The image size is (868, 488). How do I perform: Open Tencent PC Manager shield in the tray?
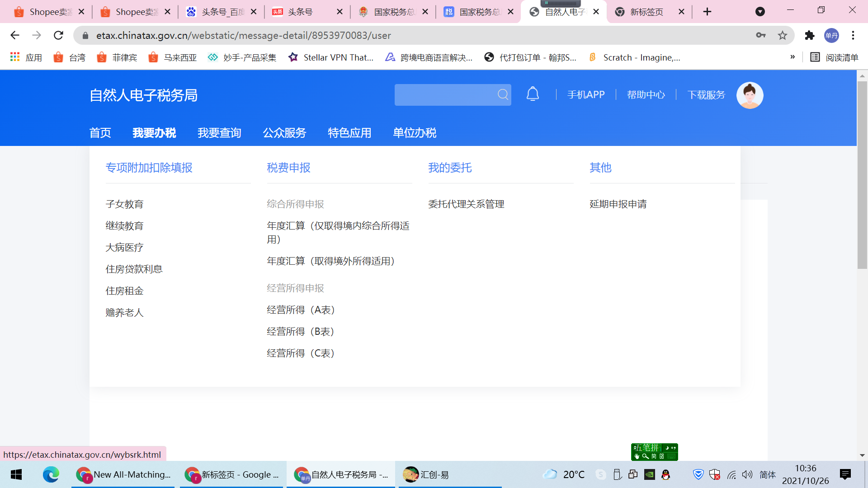click(698, 475)
